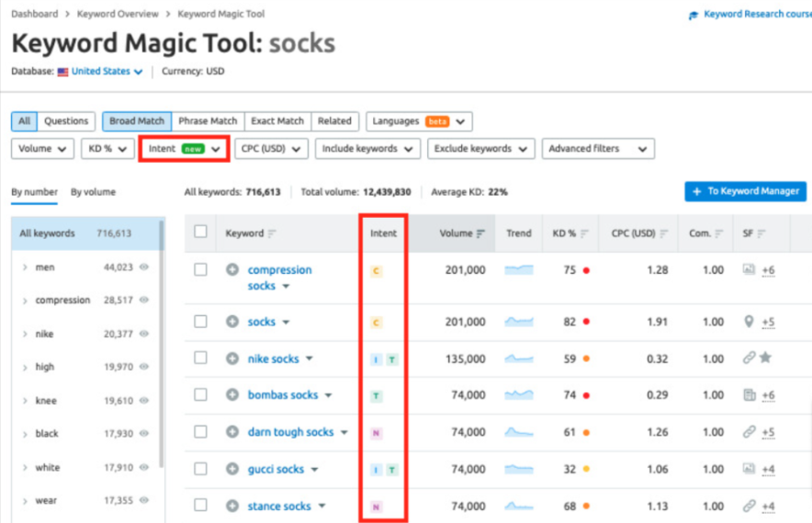Open the United States database dropdown

(101, 72)
